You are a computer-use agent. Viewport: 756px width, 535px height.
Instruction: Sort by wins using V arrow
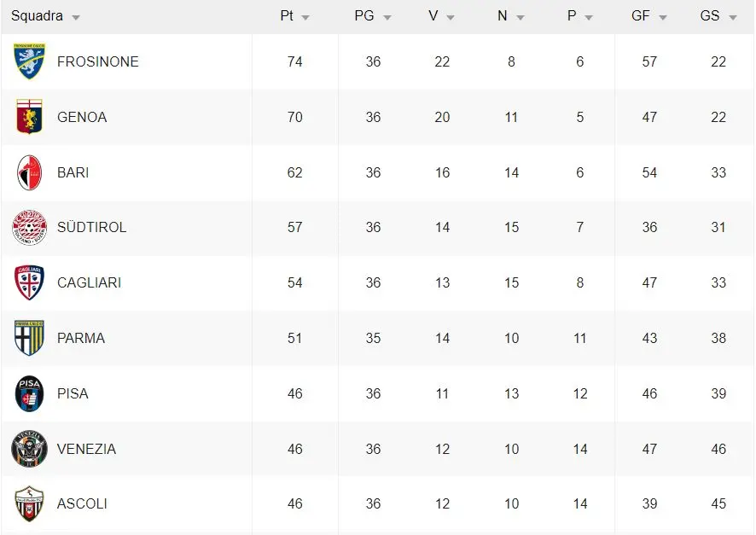point(451,18)
